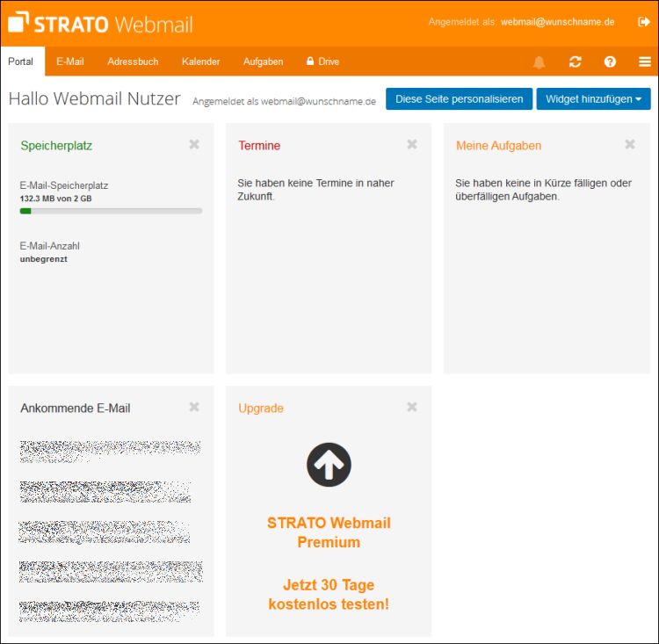Viewport: 659px width, 644px height.
Task: Close the Meine Aufgaben widget
Action: [x=630, y=144]
